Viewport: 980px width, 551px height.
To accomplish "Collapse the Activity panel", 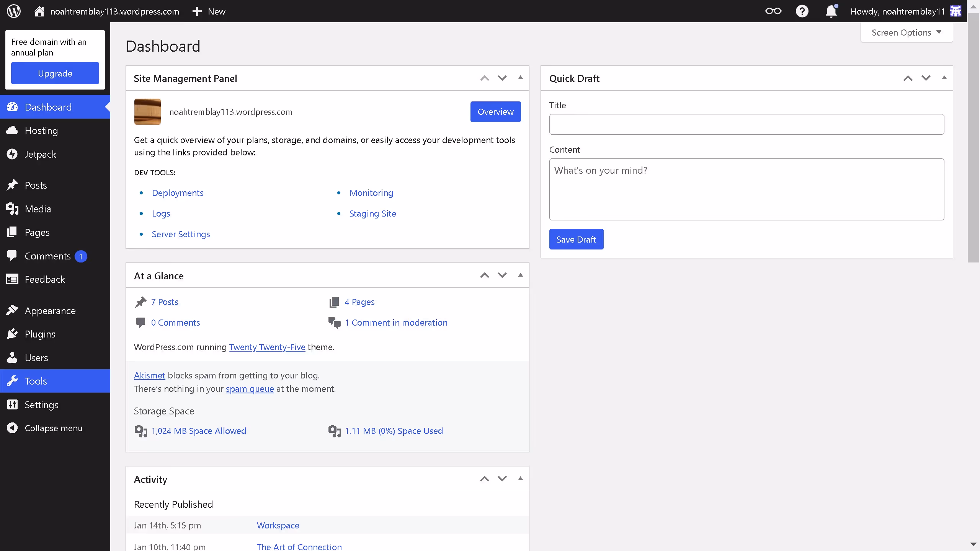I will (520, 478).
